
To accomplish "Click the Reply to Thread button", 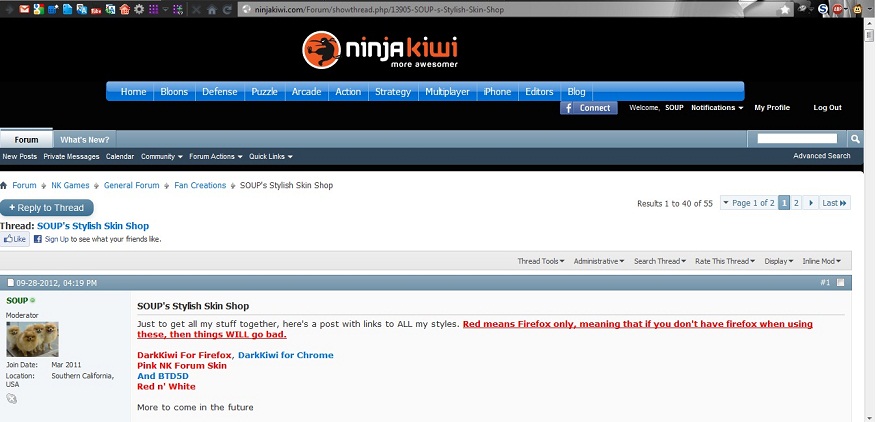I will tap(47, 207).
